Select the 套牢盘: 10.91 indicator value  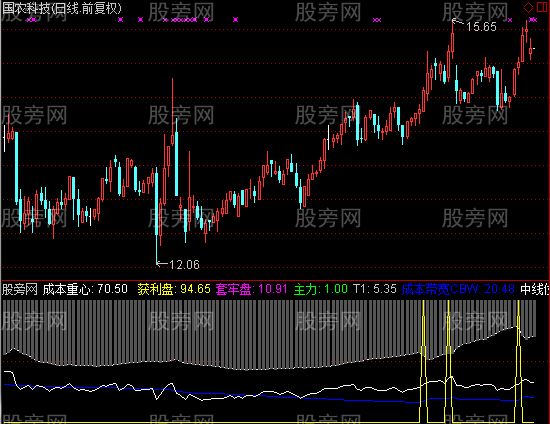pos(251,289)
